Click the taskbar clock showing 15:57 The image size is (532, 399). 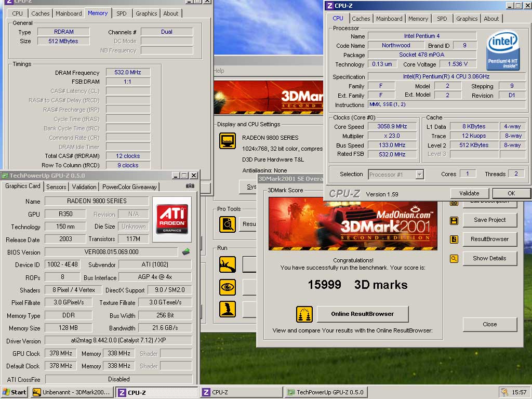[519, 392]
